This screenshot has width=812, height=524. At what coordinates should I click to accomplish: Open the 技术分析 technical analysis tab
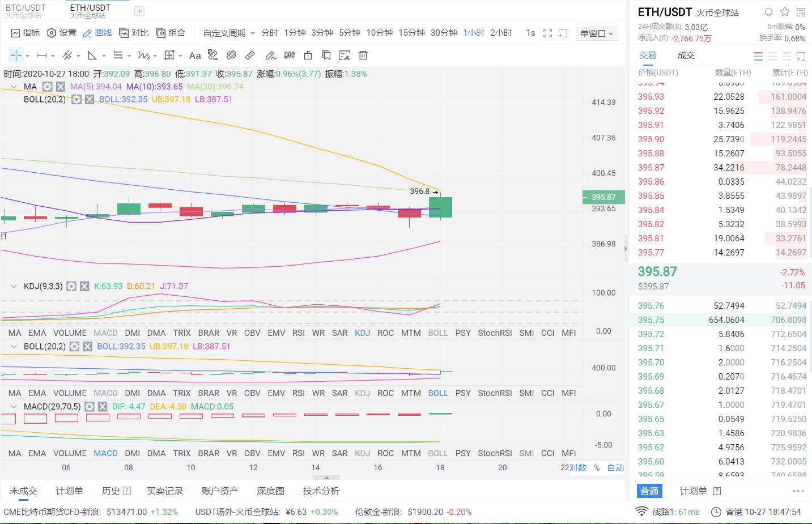321,491
